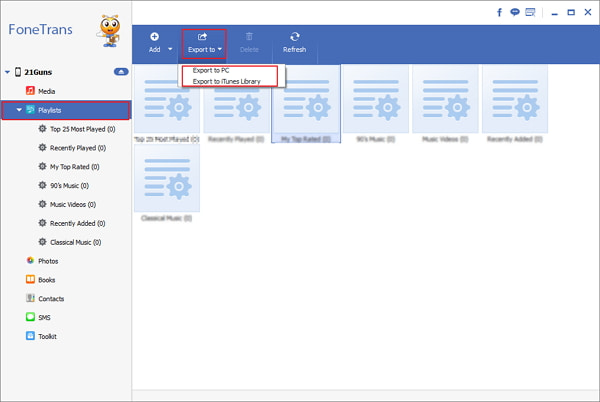This screenshot has width=600, height=402.
Task: Click the Recently Added playlist thumbnail
Action: (x=515, y=99)
